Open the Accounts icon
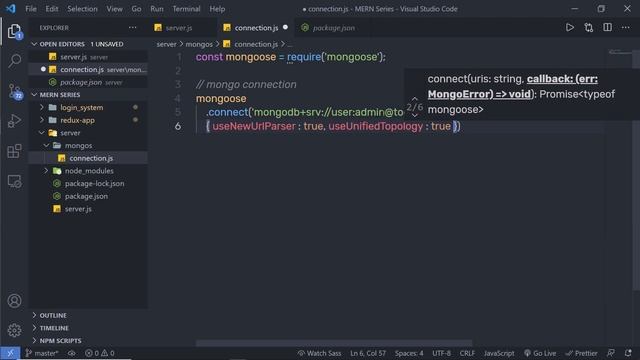 click(14, 301)
